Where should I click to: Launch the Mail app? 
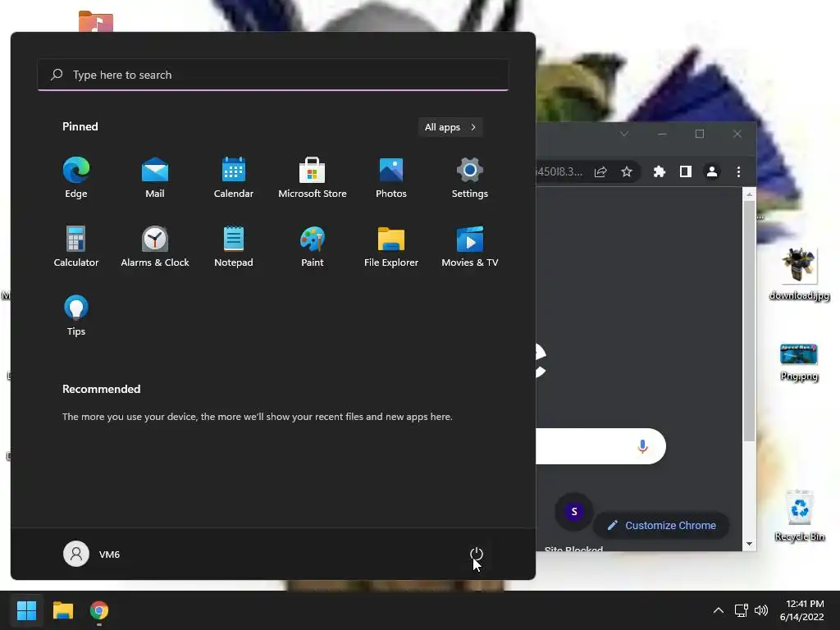(x=155, y=178)
